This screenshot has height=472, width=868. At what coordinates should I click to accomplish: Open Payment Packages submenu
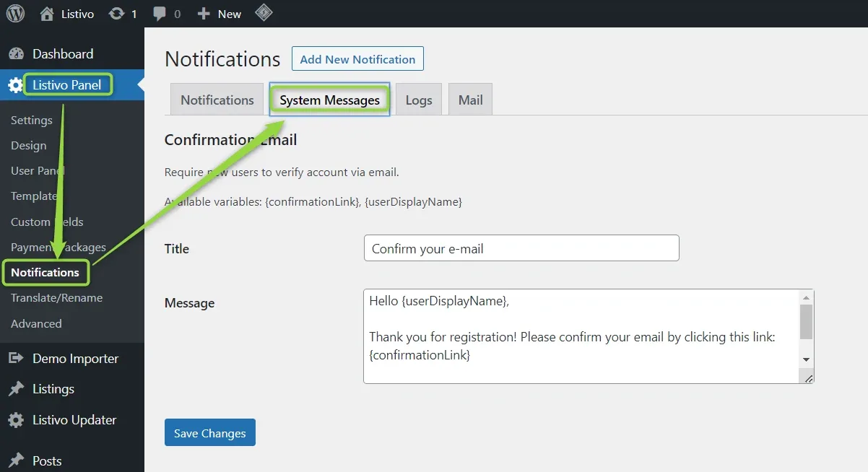58,248
